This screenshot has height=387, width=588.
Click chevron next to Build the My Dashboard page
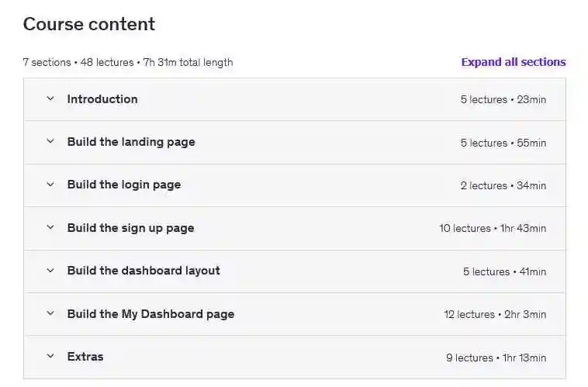50,314
